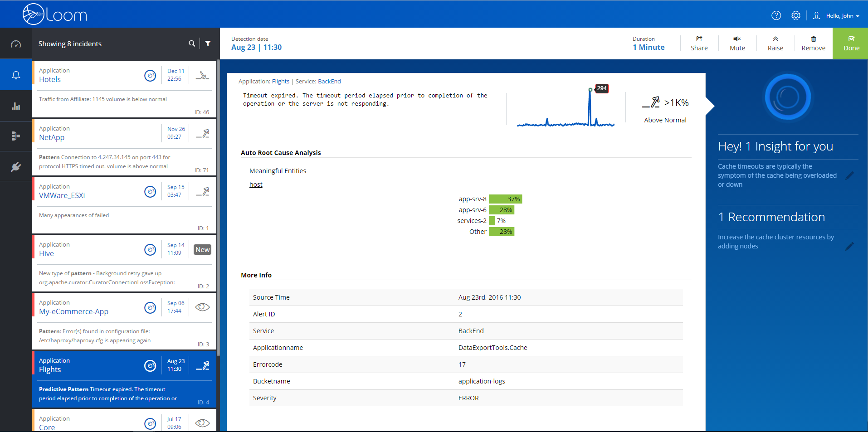Click the below-normal trend icon on Hotels
This screenshot has width=868, height=432.
[202, 75]
